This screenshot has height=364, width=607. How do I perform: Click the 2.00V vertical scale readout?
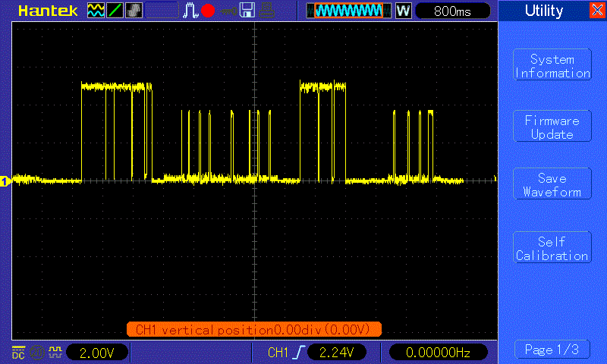tap(97, 352)
